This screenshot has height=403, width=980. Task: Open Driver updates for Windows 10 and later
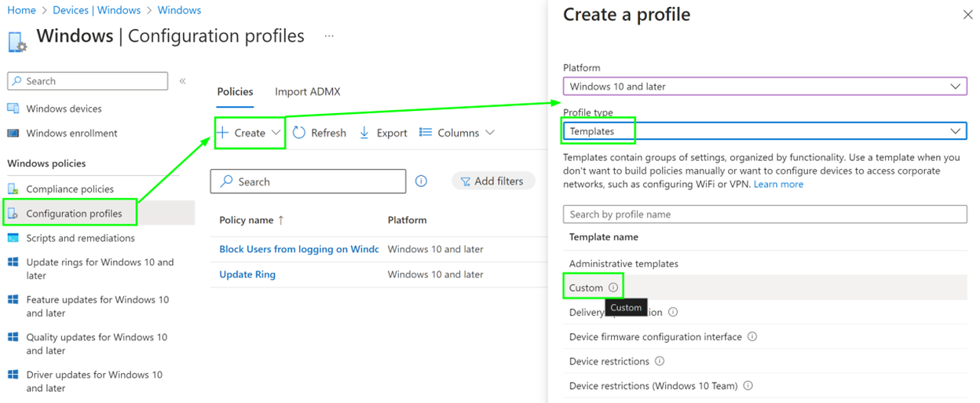point(94,381)
